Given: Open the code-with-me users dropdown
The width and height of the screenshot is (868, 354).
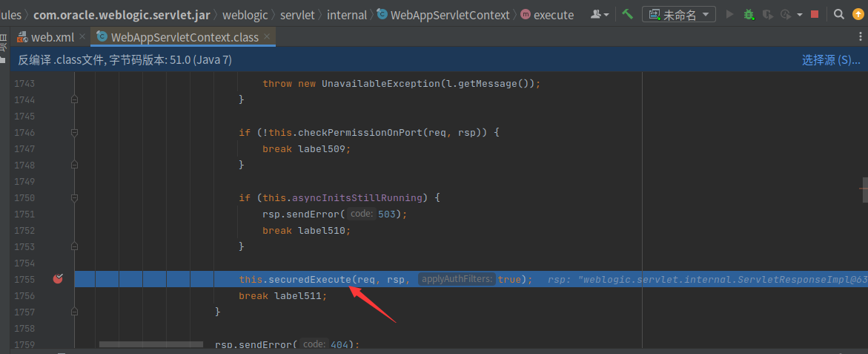Looking at the screenshot, I should tap(600, 14).
